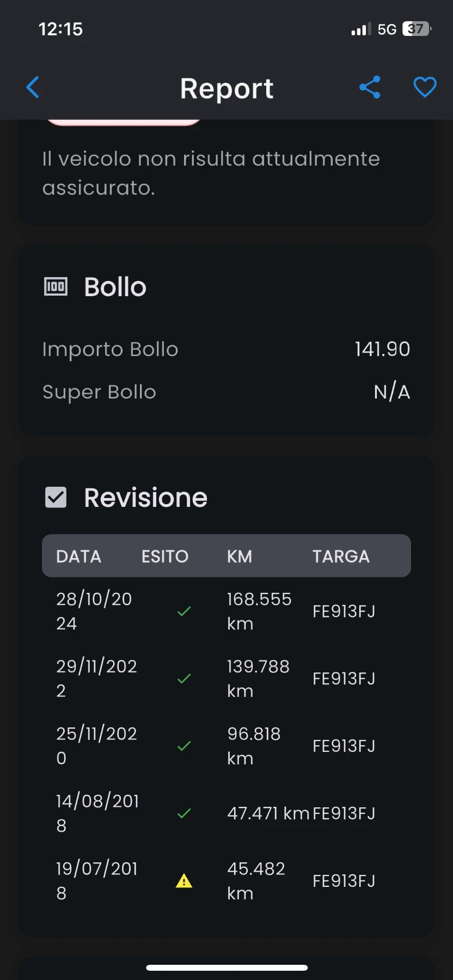Tap green checkmark for 28/10/2024 revision
The image size is (453, 980).
(184, 611)
